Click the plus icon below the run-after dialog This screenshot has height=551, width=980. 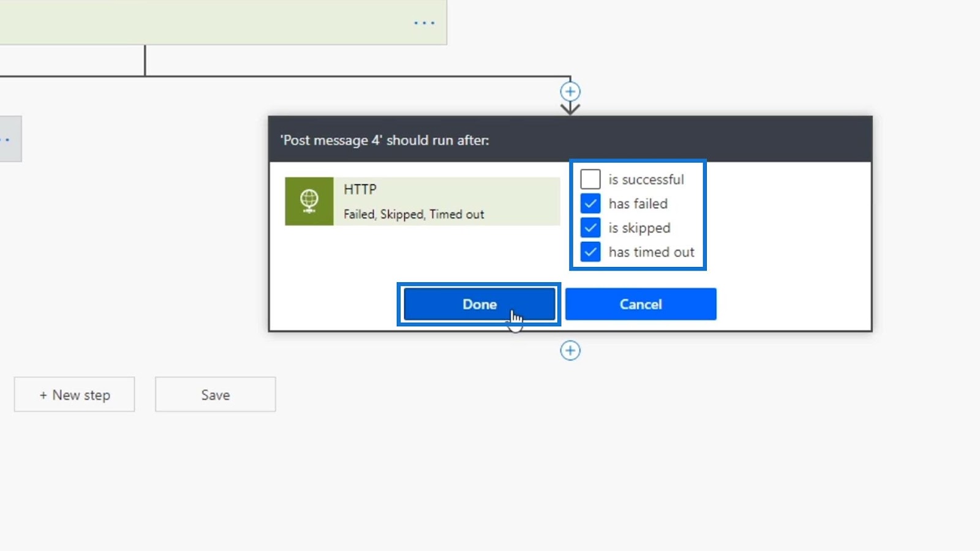[570, 351]
